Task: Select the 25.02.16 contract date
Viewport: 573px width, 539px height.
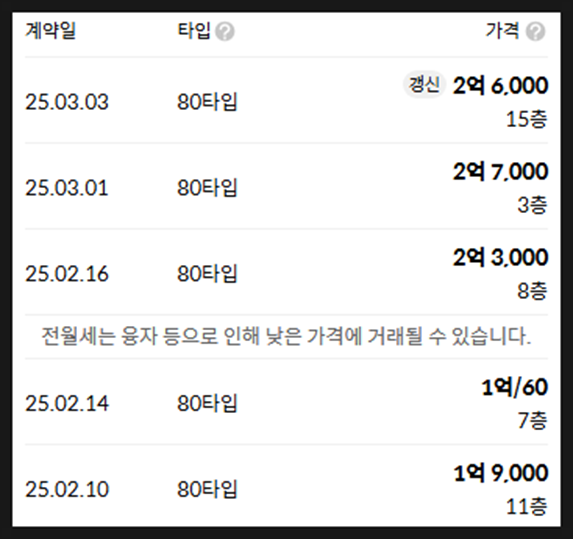Action: coord(67,274)
